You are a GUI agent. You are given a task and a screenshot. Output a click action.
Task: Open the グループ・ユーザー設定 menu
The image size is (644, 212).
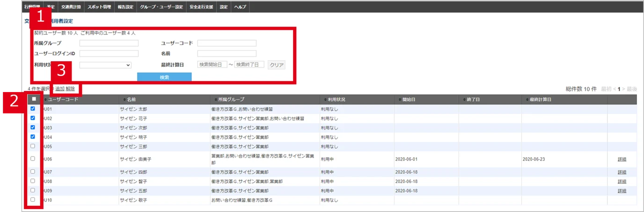161,7
